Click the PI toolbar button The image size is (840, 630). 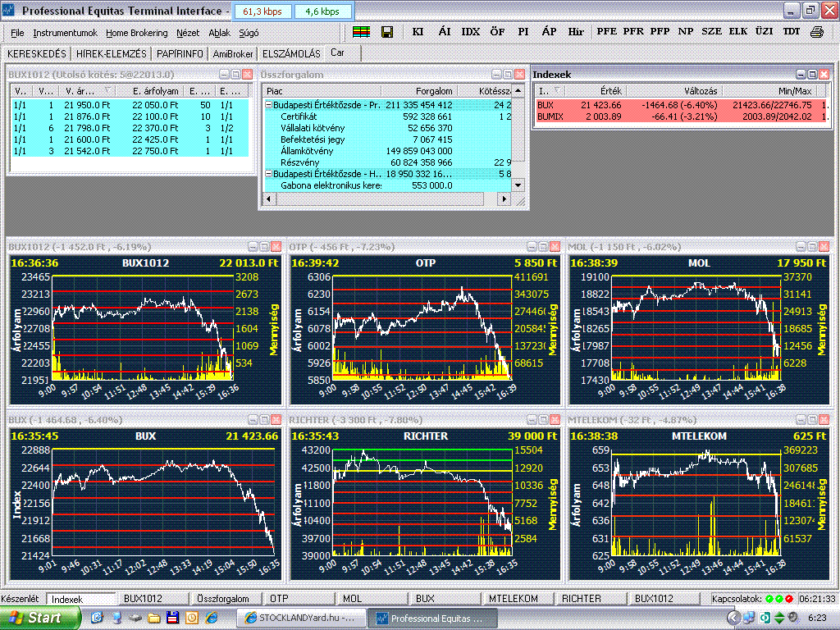(x=523, y=32)
